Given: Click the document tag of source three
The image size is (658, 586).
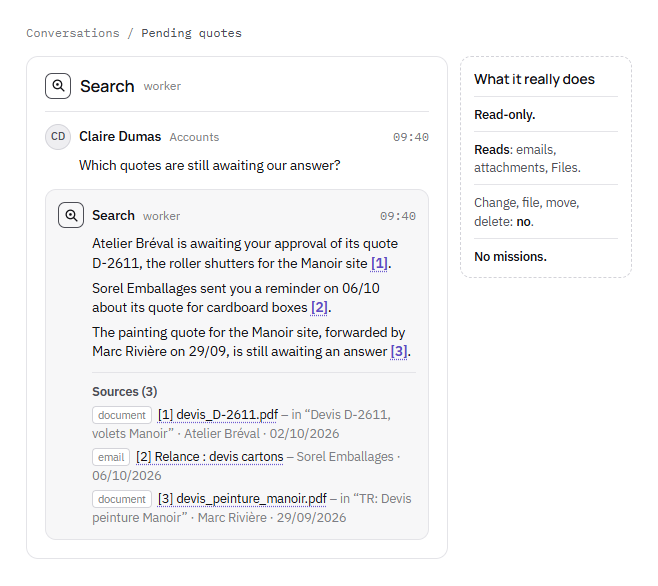Looking at the screenshot, I should tap(122, 499).
